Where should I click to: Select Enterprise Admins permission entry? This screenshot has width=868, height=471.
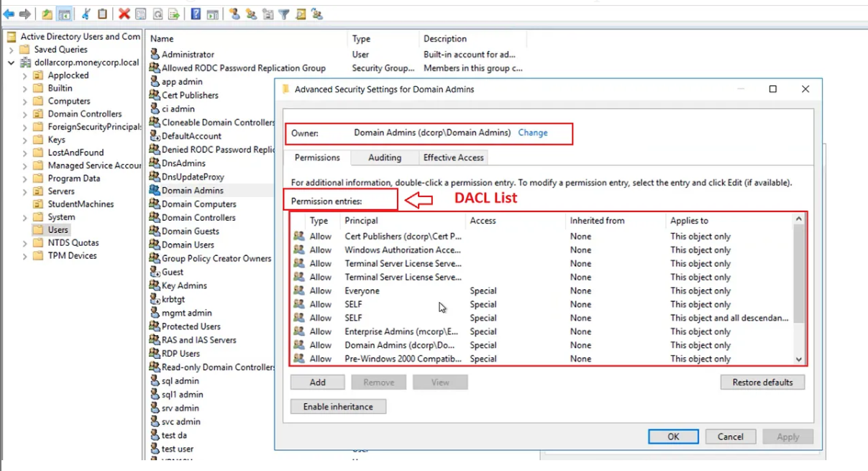click(x=543, y=331)
